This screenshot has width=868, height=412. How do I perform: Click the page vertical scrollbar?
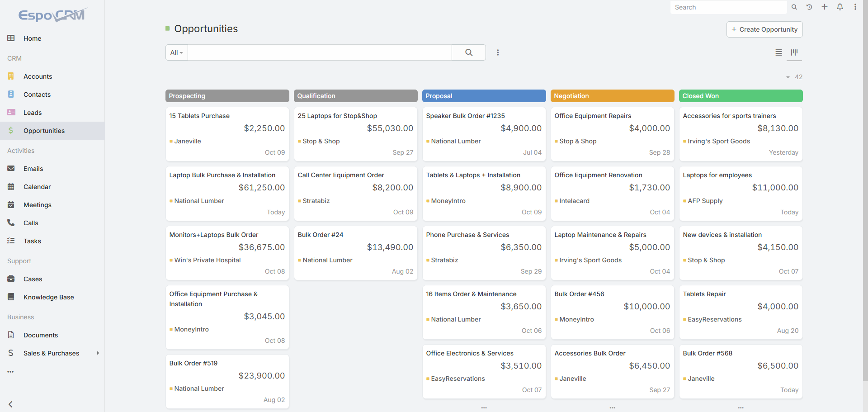865,190
